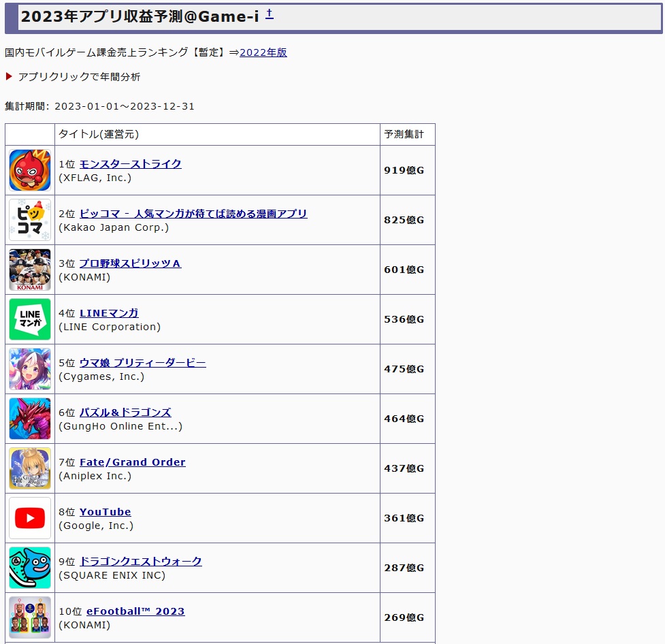Click the 2023年アプリ収益予測@Game-i heading

(x=140, y=16)
